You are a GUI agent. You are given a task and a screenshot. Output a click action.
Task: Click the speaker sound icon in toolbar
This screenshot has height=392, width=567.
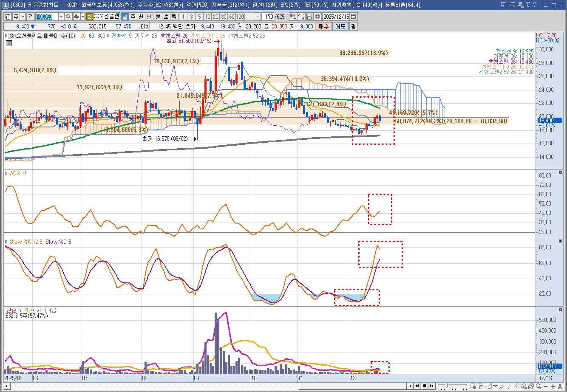point(77,17)
